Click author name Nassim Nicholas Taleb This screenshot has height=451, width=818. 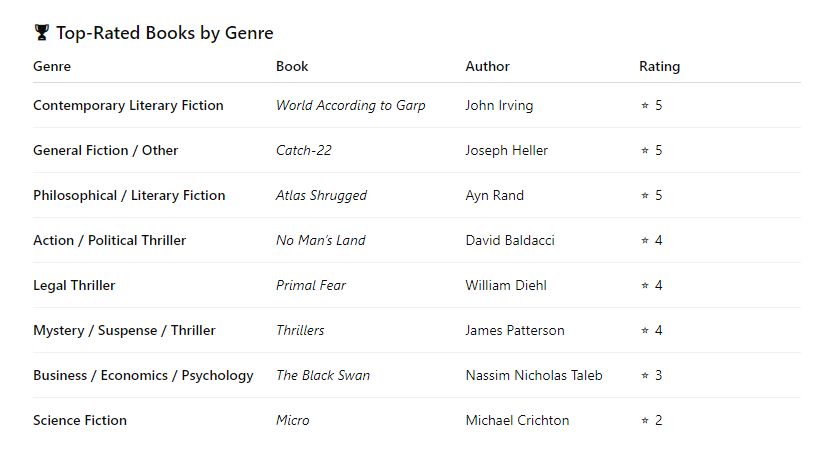click(534, 375)
